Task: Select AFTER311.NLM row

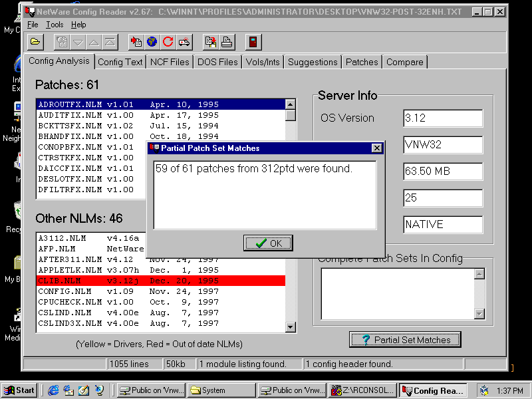Action: [161, 260]
